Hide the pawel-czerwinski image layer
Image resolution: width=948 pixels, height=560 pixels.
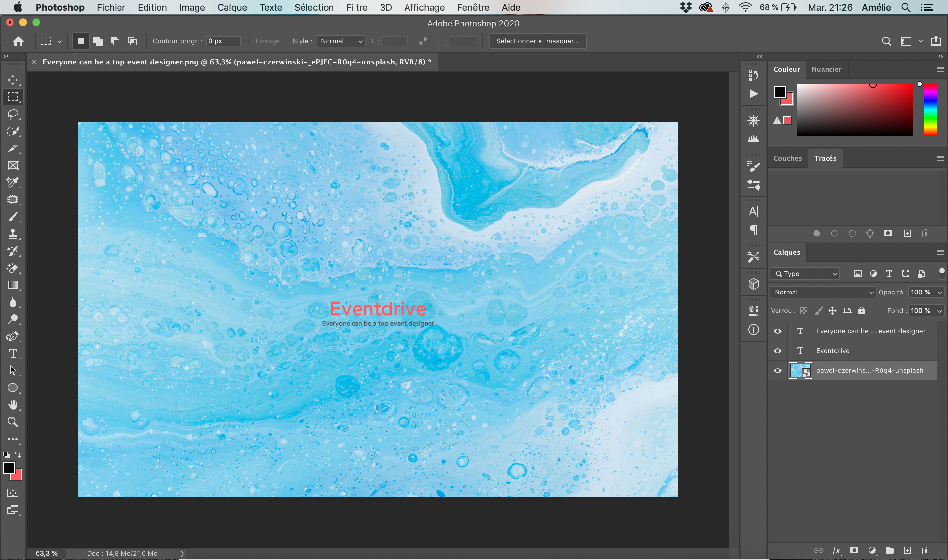(777, 370)
